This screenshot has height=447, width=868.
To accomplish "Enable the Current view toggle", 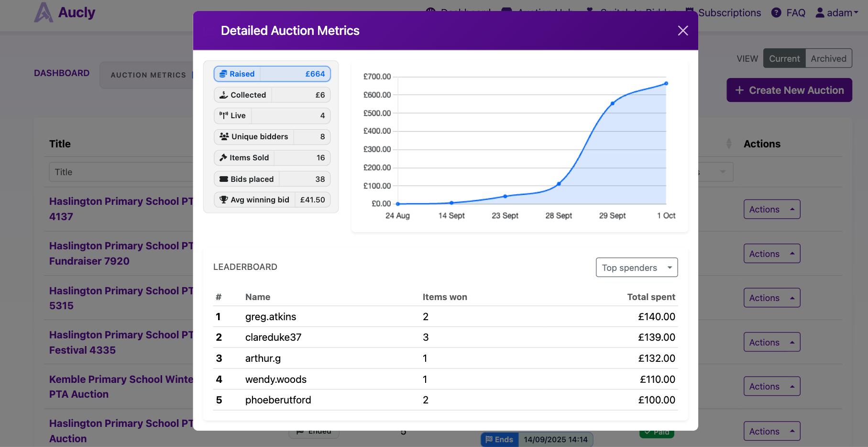I will [784, 58].
